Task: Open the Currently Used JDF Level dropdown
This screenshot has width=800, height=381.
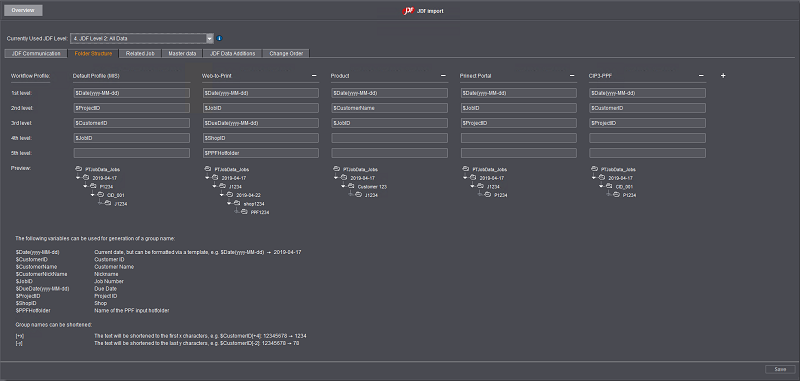Action: click(210, 38)
